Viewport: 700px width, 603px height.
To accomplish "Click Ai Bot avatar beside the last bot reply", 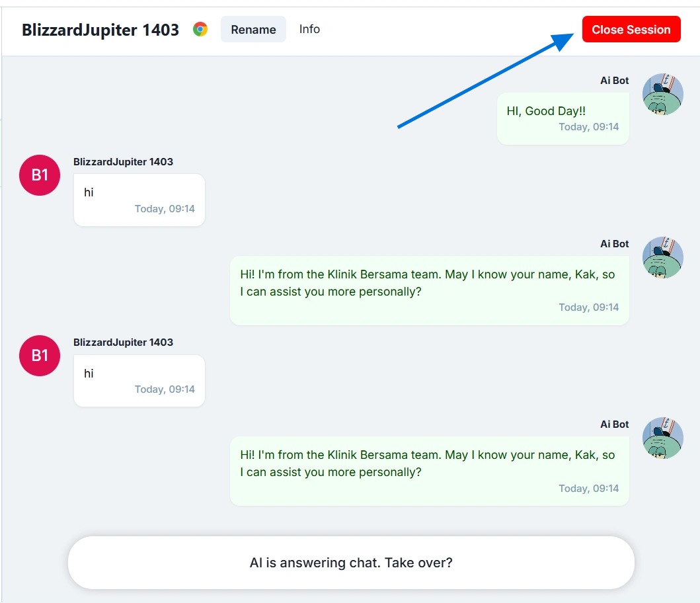I will [662, 438].
